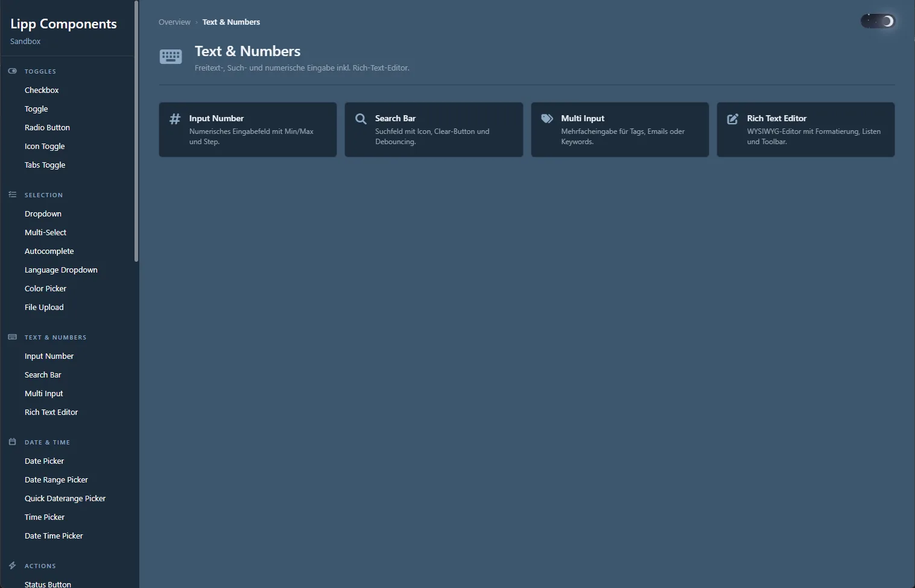Viewport: 915px width, 588px height.
Task: Go to Overview in breadcrumb
Action: point(174,22)
